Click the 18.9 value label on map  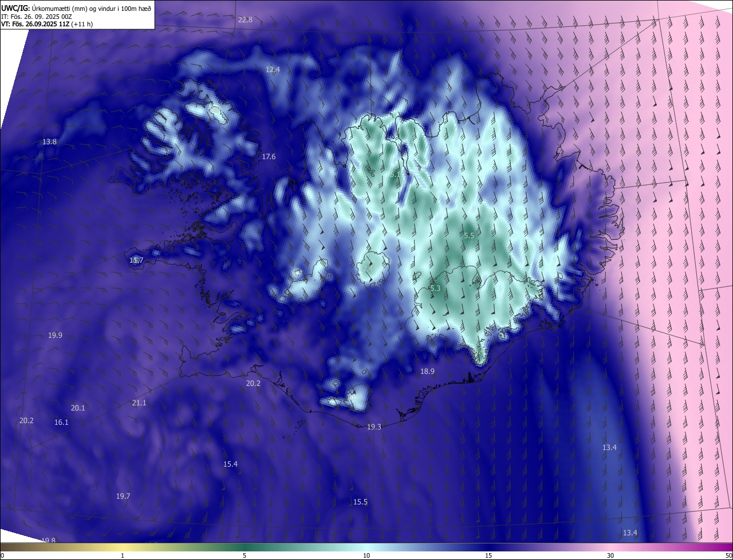pyautogui.click(x=427, y=371)
